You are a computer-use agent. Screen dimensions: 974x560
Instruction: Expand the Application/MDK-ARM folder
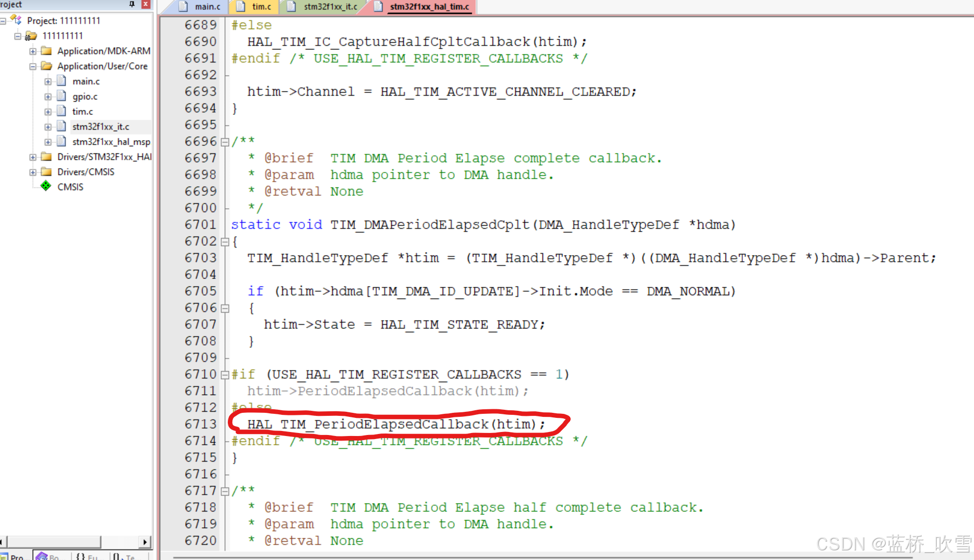pyautogui.click(x=33, y=51)
